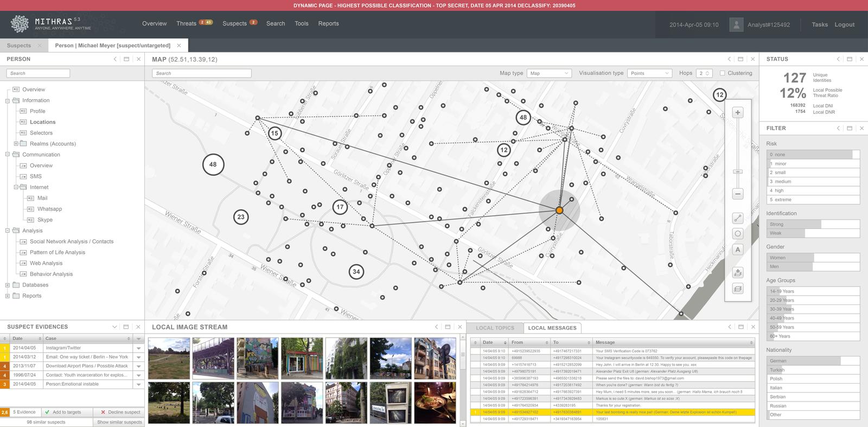Image resolution: width=868 pixels, height=427 pixels.
Task: Zoom out using the map minus button
Action: 738,194
